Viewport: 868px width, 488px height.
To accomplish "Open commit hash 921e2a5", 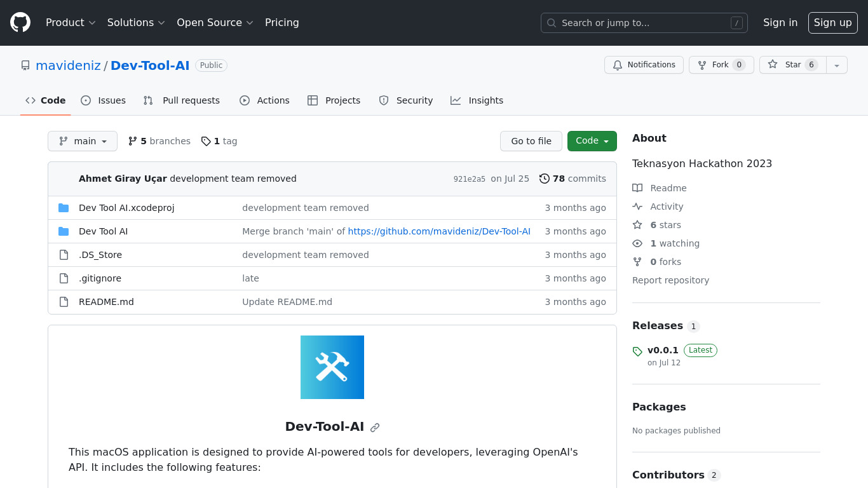I will point(470,179).
